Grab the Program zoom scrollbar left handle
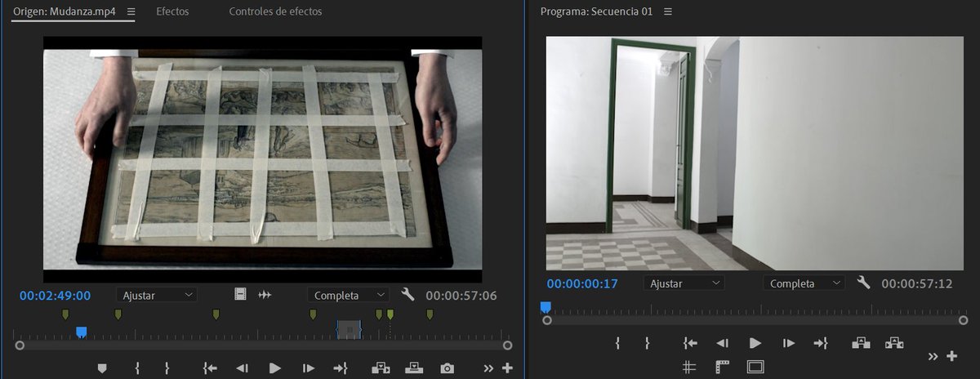The image size is (980, 379). click(x=547, y=320)
